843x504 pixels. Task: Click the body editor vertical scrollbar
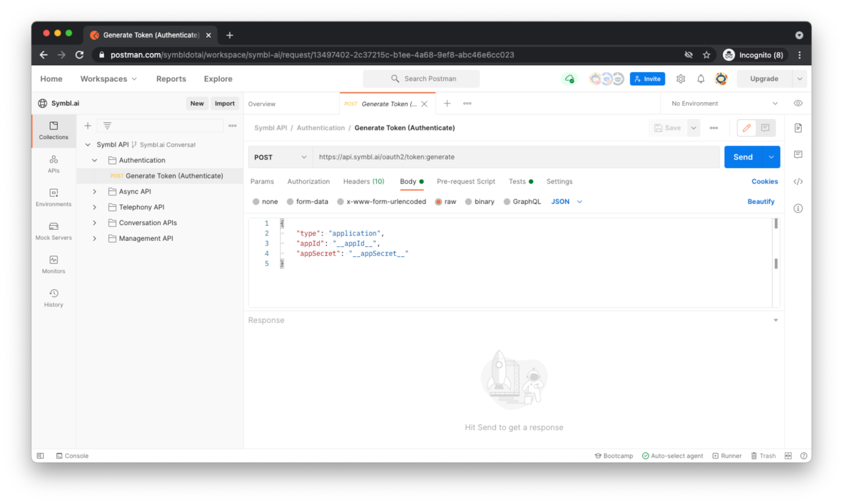pyautogui.click(x=776, y=263)
